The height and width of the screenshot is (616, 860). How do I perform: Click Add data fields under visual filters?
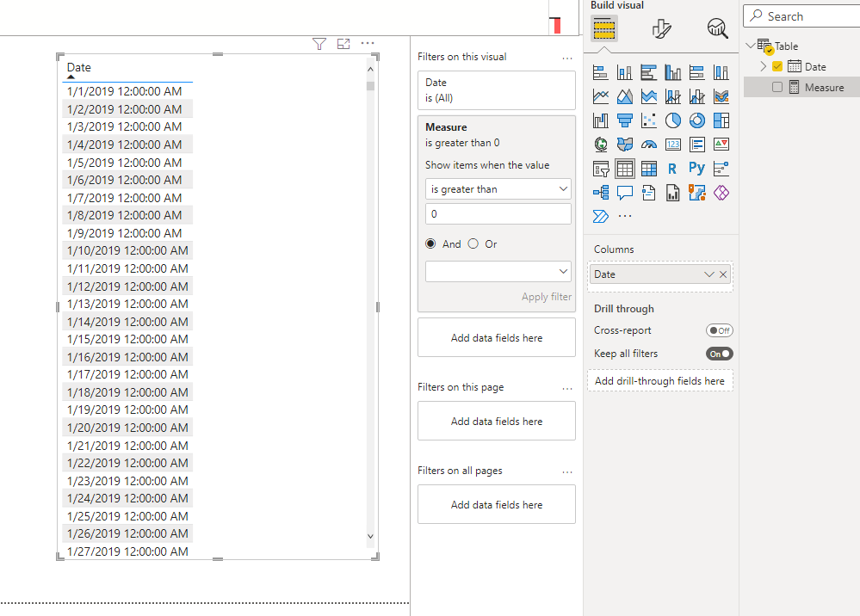(497, 337)
